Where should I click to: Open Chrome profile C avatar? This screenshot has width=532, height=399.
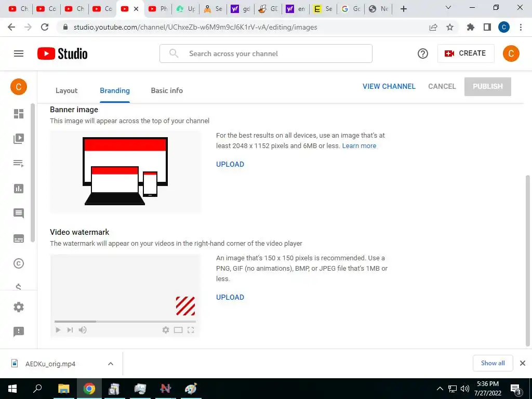504,27
